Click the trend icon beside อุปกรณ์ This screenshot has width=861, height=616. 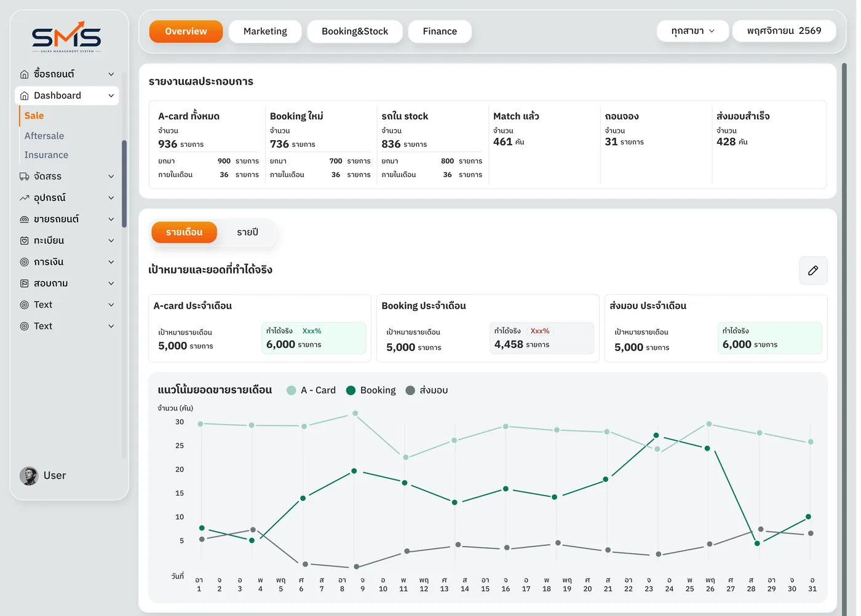[25, 198]
